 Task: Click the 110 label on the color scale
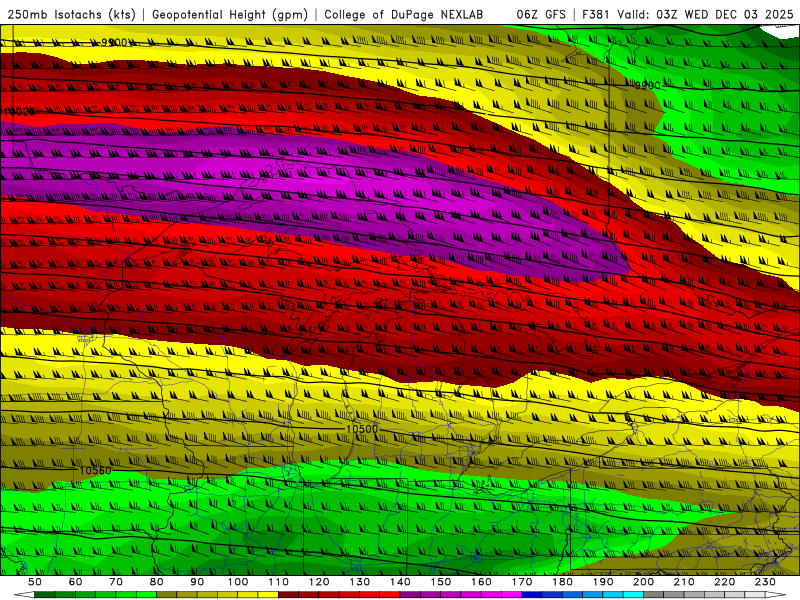[279, 582]
